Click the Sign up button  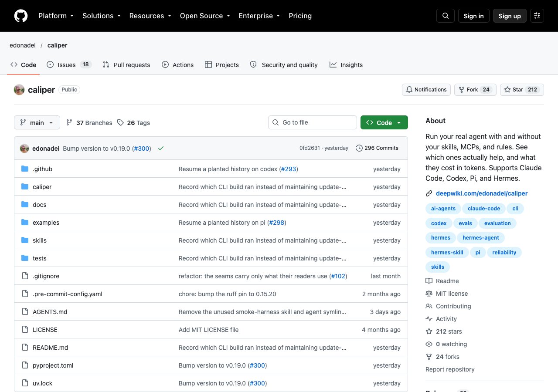(510, 16)
